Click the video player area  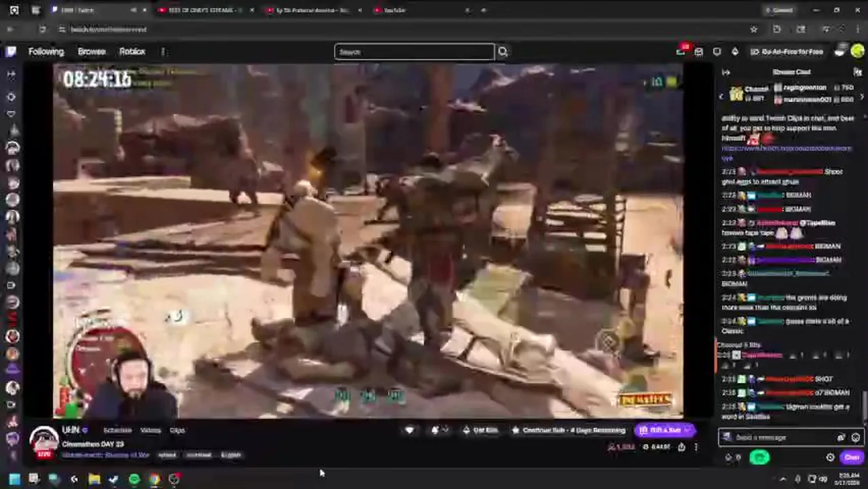pos(367,240)
